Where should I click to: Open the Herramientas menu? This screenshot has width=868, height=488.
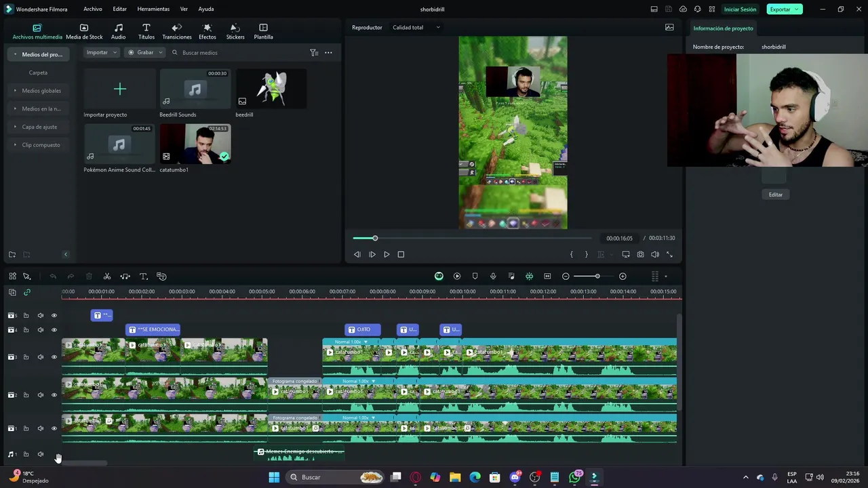pyautogui.click(x=153, y=9)
